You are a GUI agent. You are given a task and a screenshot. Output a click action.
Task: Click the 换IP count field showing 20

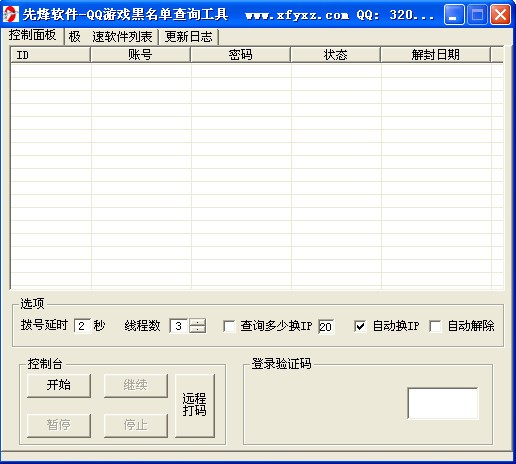[x=326, y=326]
